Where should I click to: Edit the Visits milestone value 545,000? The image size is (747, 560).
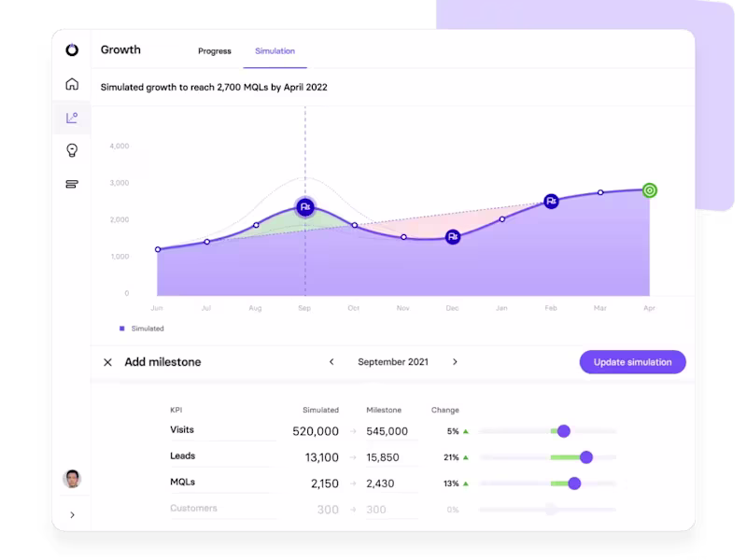coord(387,431)
